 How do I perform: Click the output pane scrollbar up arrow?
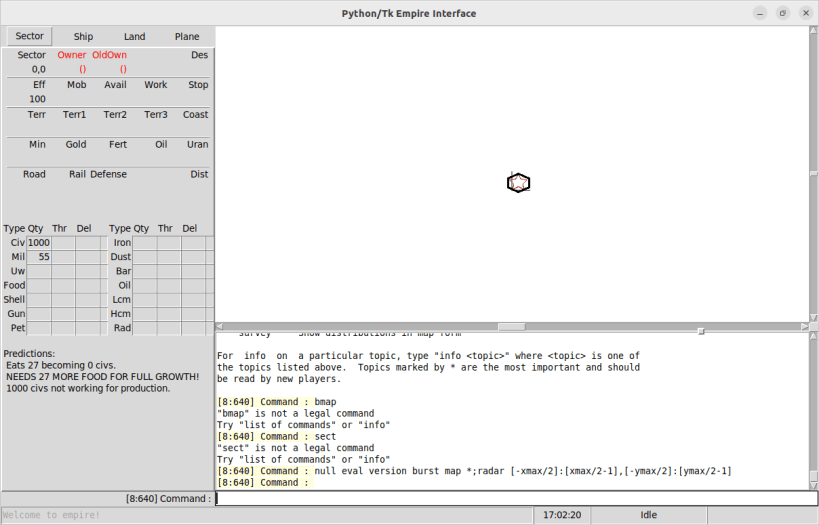(814, 336)
